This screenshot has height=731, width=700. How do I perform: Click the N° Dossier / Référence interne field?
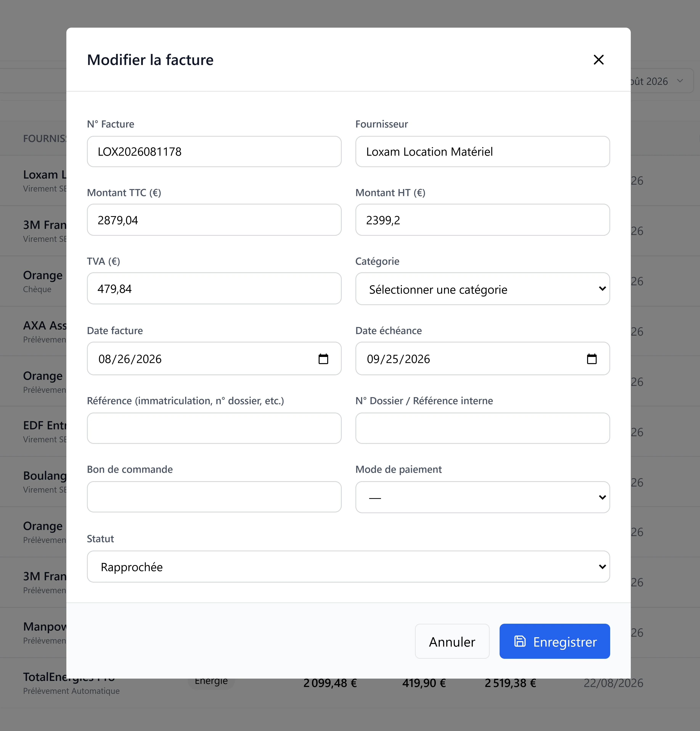482,428
